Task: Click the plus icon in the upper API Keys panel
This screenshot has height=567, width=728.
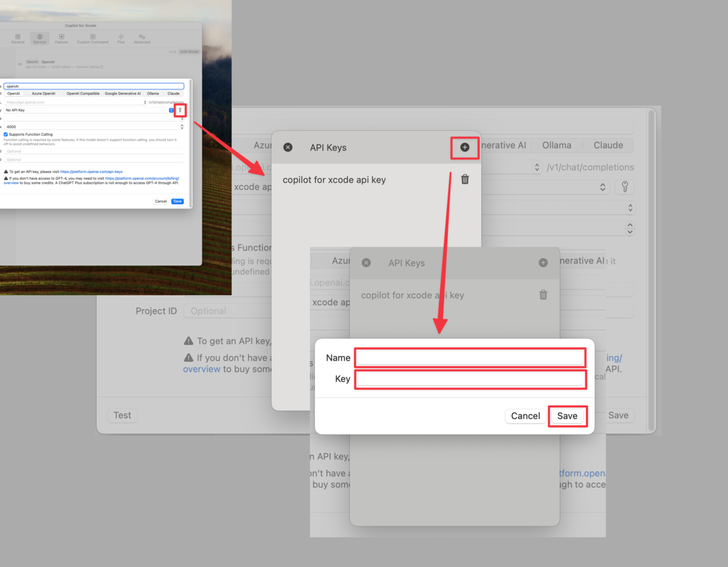Action: 465,147
